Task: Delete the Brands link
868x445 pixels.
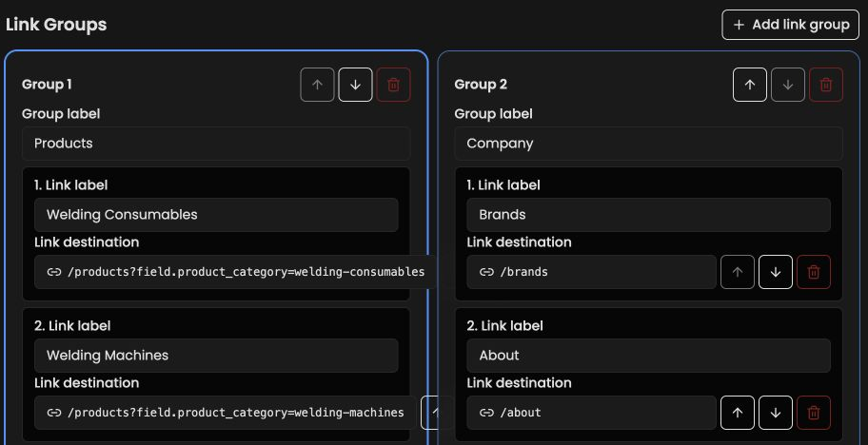Action: coord(814,272)
